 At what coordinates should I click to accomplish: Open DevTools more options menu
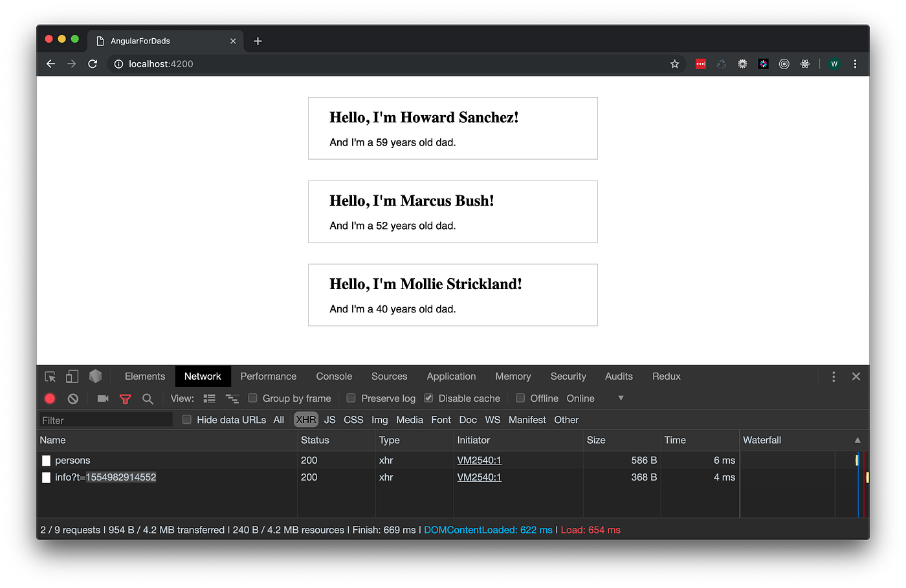coord(834,376)
